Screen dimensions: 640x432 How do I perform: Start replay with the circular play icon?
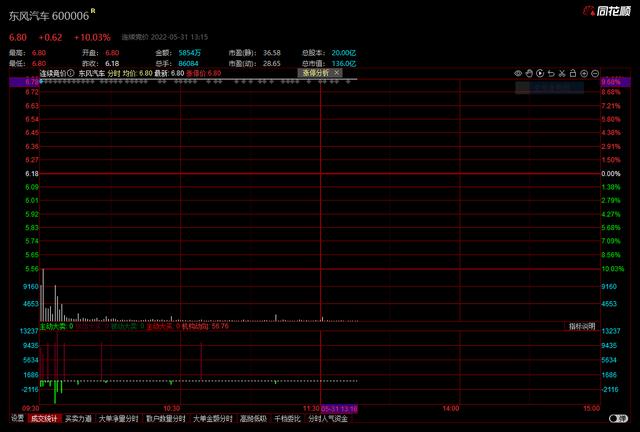pyautogui.click(x=540, y=73)
